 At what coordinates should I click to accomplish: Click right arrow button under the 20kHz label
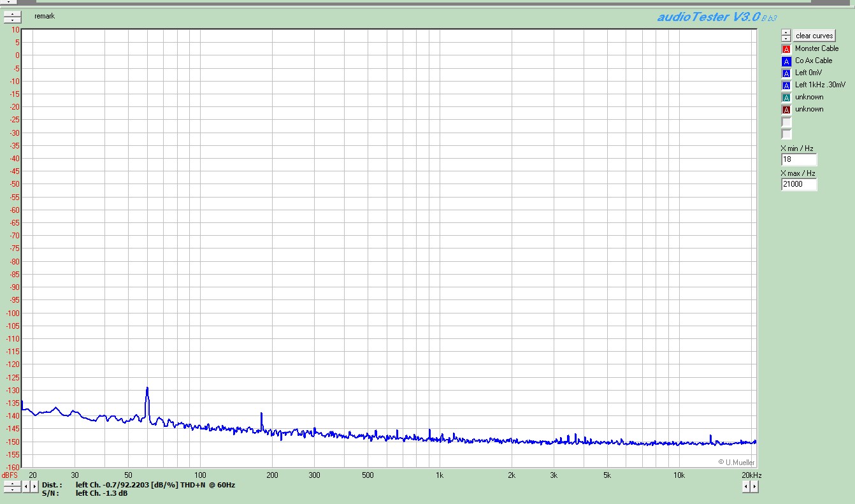coord(754,487)
